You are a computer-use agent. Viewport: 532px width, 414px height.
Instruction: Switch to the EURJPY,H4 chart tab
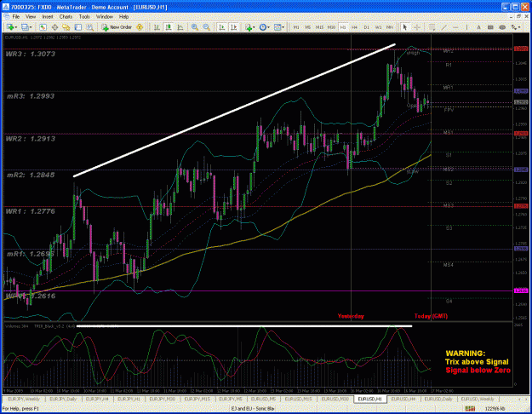point(97,399)
